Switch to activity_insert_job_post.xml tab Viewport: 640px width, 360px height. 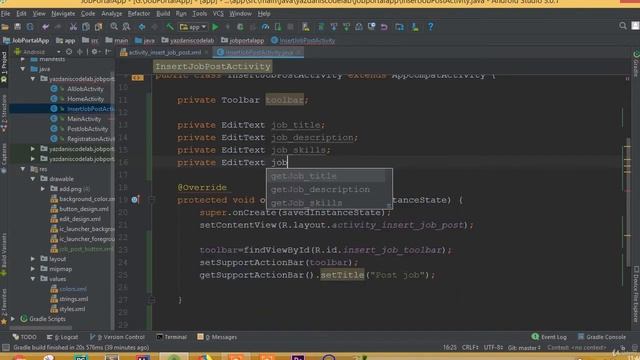point(164,53)
